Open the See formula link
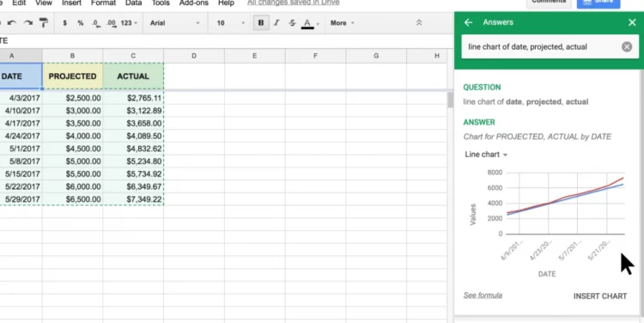Image resolution: width=644 pixels, height=323 pixels. (483, 295)
